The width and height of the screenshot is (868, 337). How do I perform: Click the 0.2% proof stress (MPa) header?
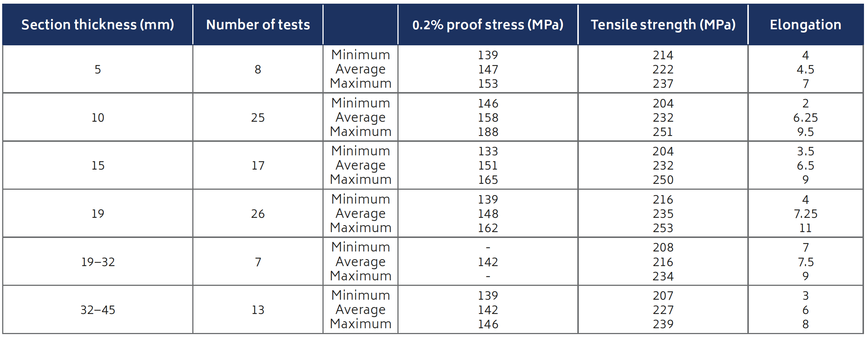[x=488, y=24]
